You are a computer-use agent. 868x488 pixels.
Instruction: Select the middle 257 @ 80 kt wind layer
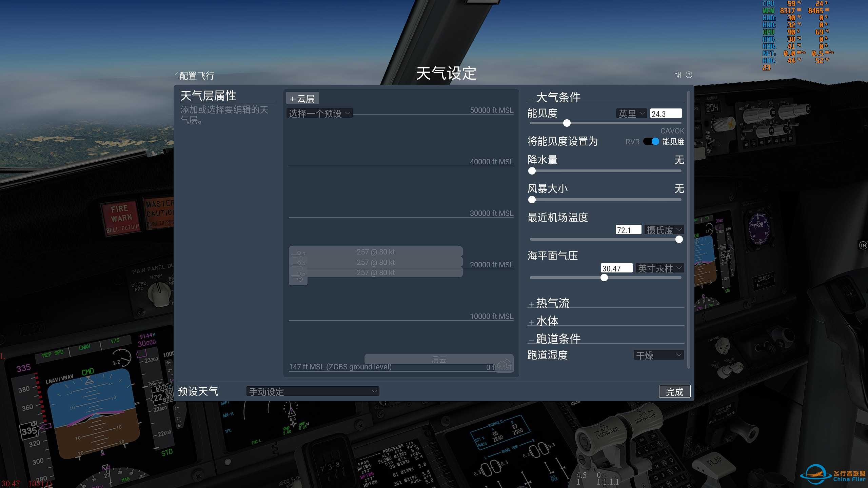(x=376, y=262)
